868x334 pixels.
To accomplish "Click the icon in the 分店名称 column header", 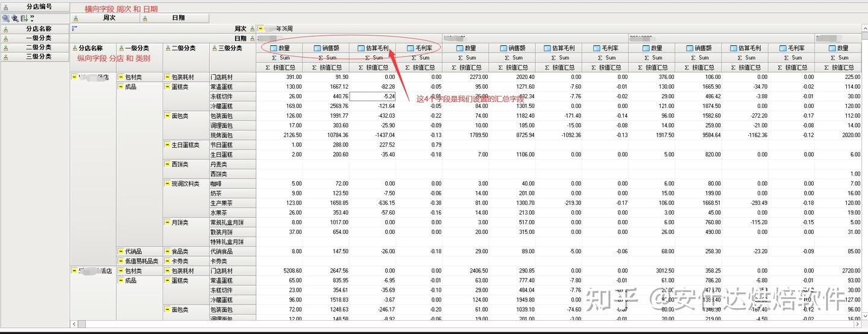I will click(x=75, y=48).
